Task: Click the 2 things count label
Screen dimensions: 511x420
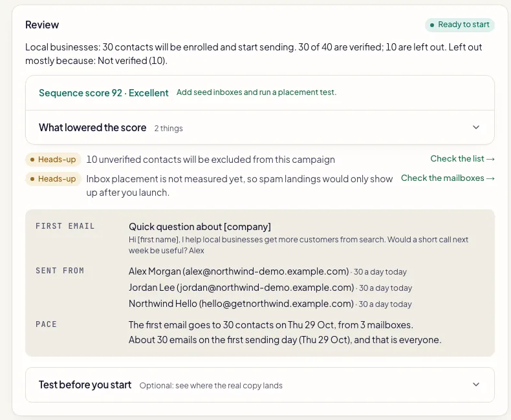Action: (x=168, y=129)
